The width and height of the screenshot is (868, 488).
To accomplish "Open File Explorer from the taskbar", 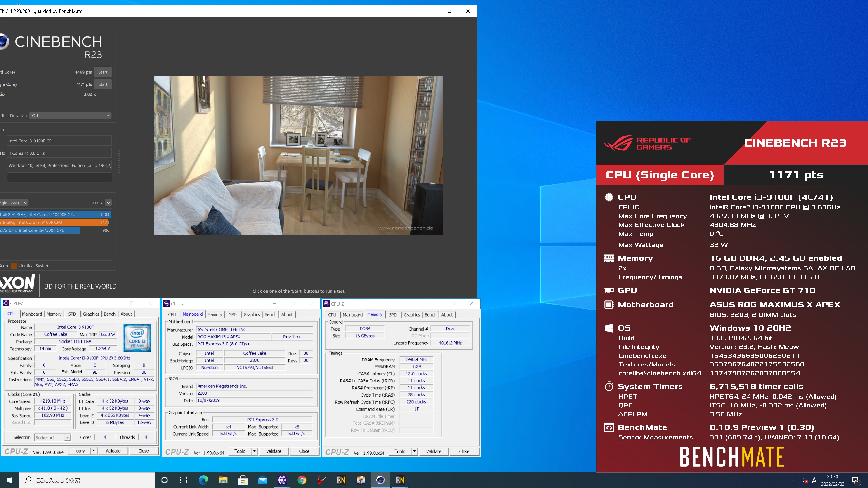I will pyautogui.click(x=223, y=480).
